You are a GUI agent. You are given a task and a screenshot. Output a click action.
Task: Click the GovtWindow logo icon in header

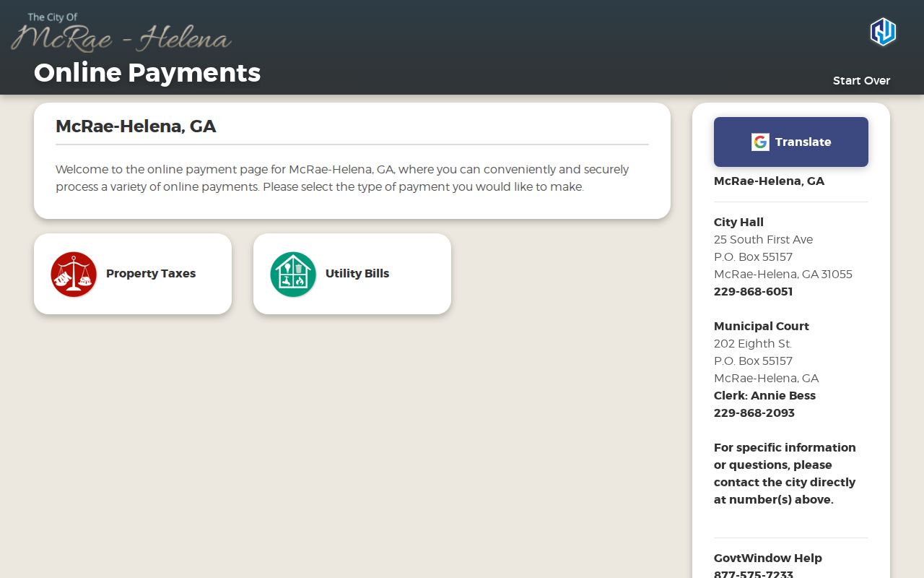pyautogui.click(x=882, y=32)
